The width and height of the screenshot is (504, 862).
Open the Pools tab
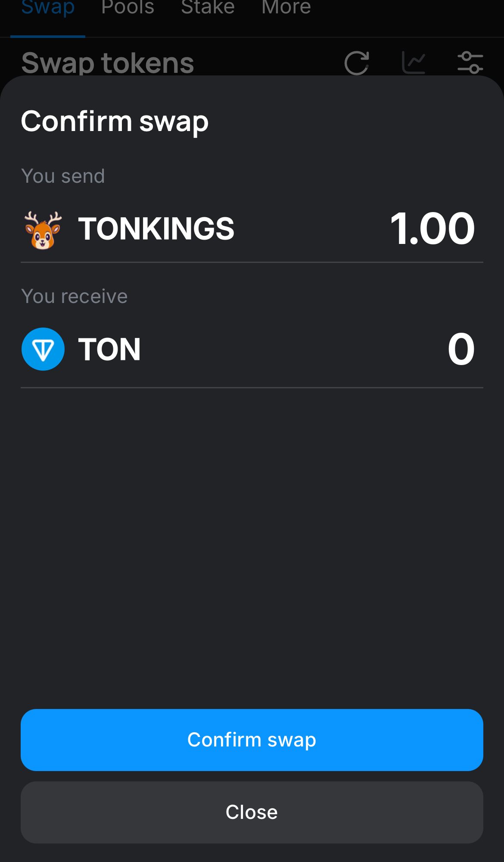tap(128, 8)
